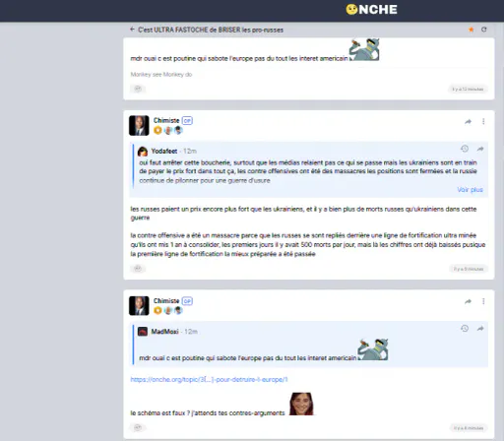Image resolution: width=504 pixels, height=441 pixels.
Task: Go back using the arrow before topic title
Action: tap(132, 30)
